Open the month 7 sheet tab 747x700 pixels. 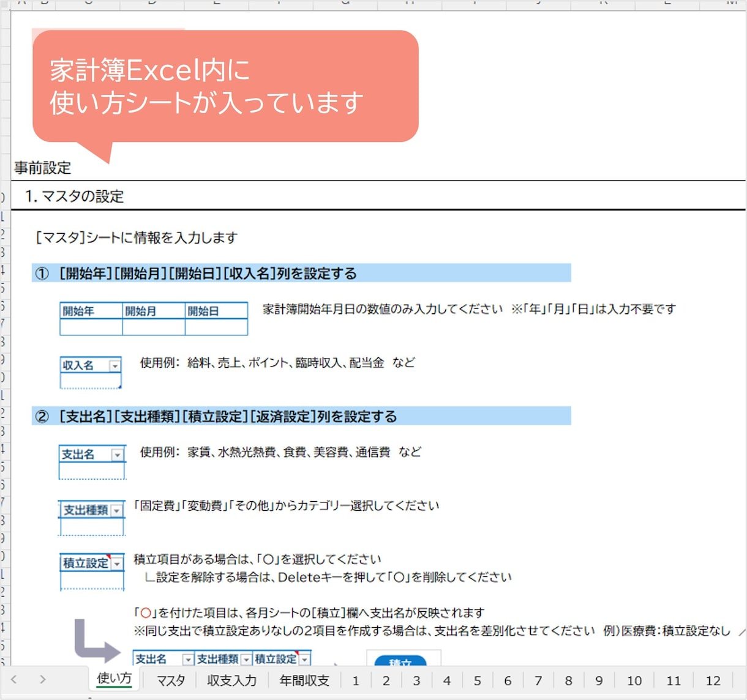click(x=538, y=680)
